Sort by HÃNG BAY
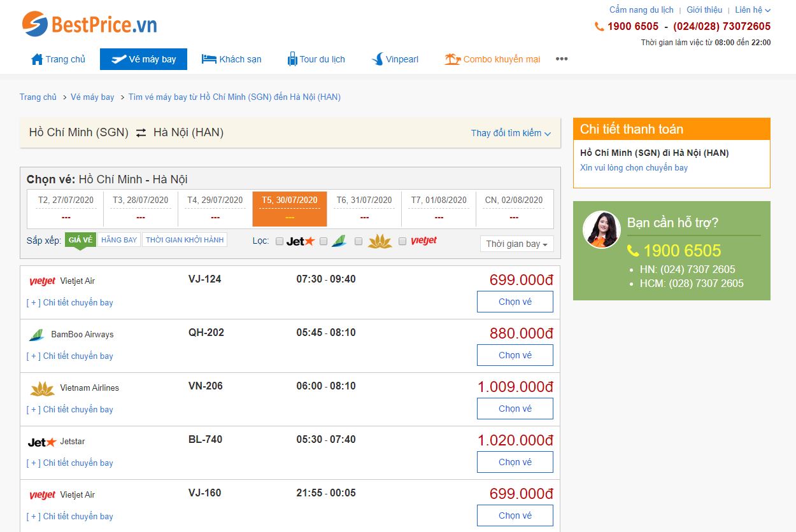Image resolution: width=796 pixels, height=532 pixels. [119, 240]
